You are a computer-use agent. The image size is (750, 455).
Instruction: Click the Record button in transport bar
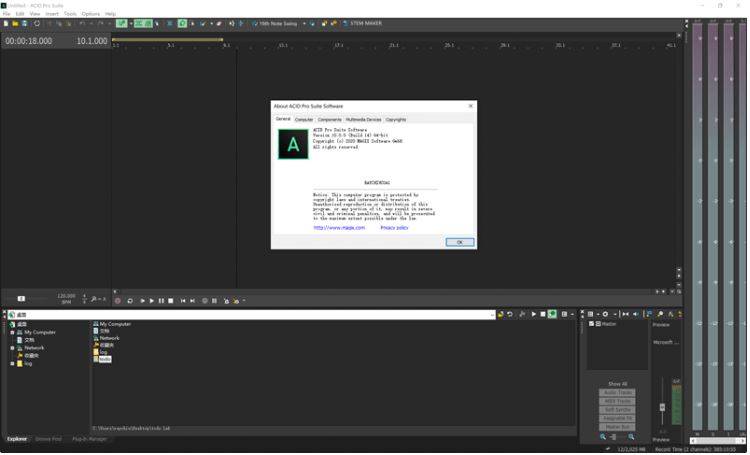[117, 300]
